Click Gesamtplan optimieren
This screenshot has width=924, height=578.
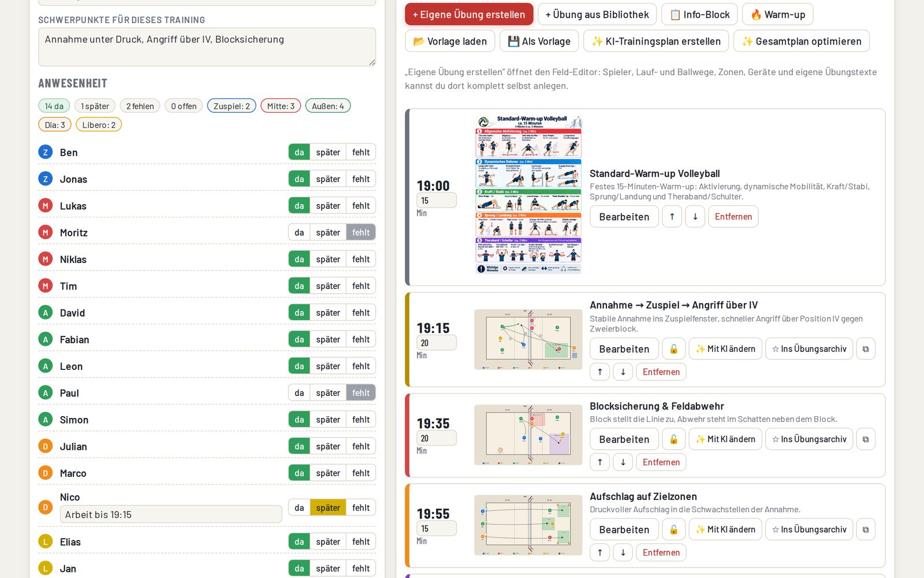802,41
